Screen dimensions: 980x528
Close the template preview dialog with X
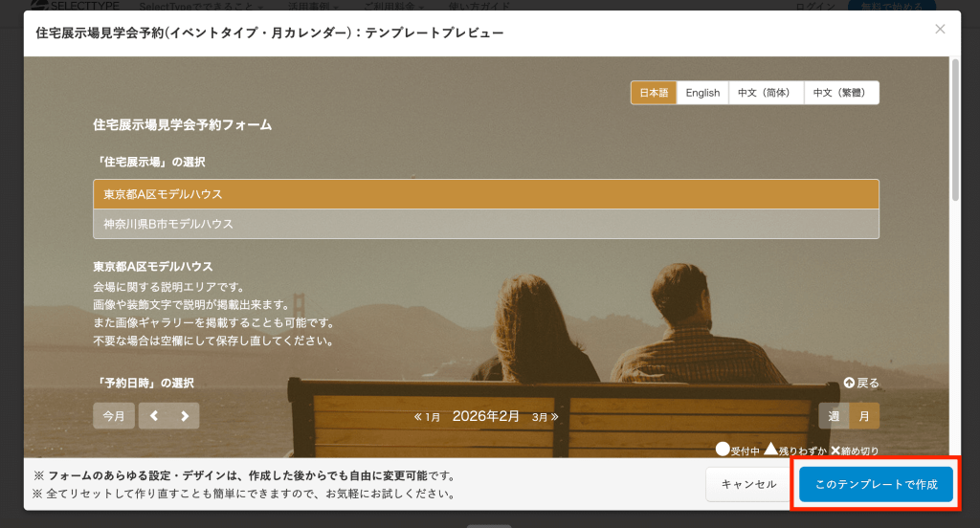(x=940, y=30)
